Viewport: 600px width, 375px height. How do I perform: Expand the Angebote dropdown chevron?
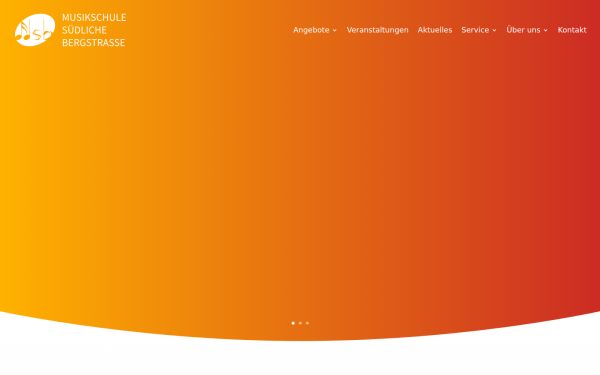coord(334,30)
